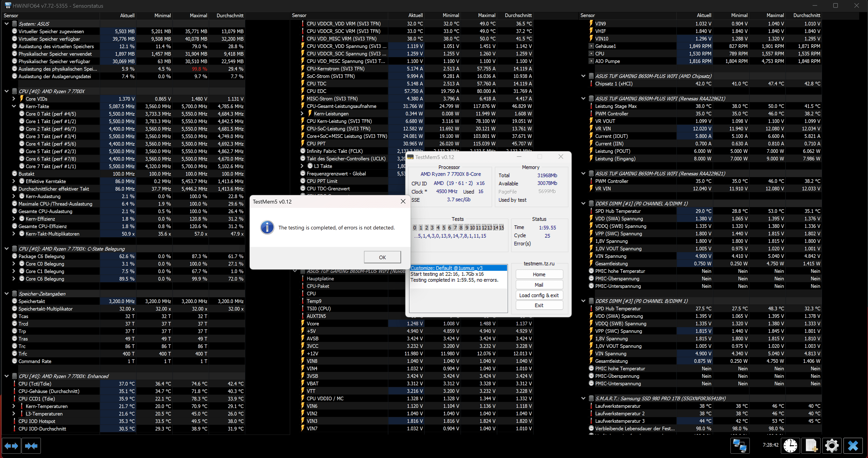The height and width of the screenshot is (458, 868).
Task: Collapse the C-State Belegung group
Action: 6,249
